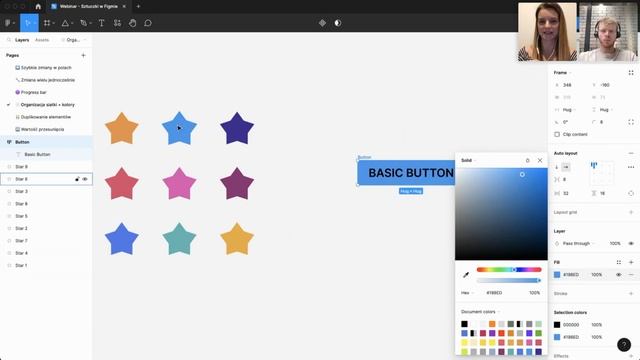Add a new page with plus
This screenshot has height=360, width=640.
point(83,55)
